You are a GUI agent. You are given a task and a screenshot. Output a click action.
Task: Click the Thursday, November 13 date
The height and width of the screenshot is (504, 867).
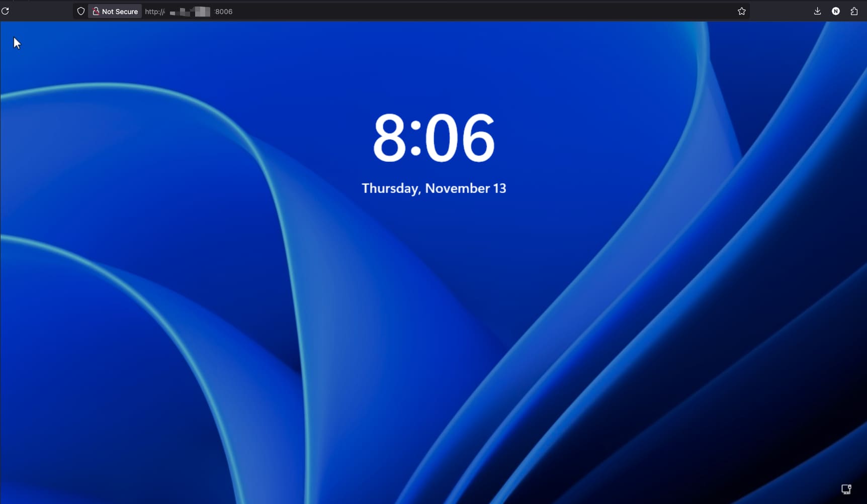pos(433,188)
